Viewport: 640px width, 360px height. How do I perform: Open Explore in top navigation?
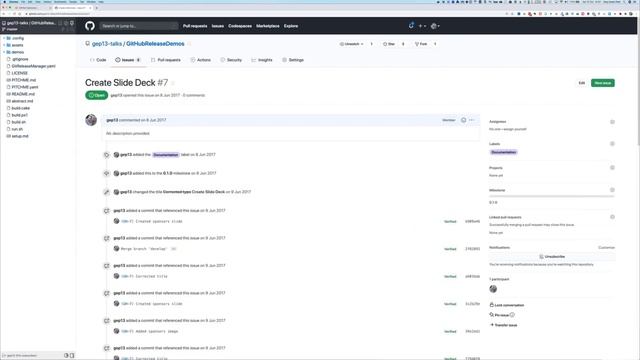[x=291, y=26]
